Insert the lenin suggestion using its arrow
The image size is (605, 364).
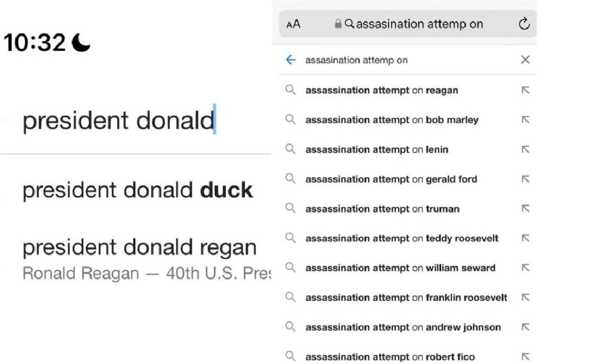point(525,150)
